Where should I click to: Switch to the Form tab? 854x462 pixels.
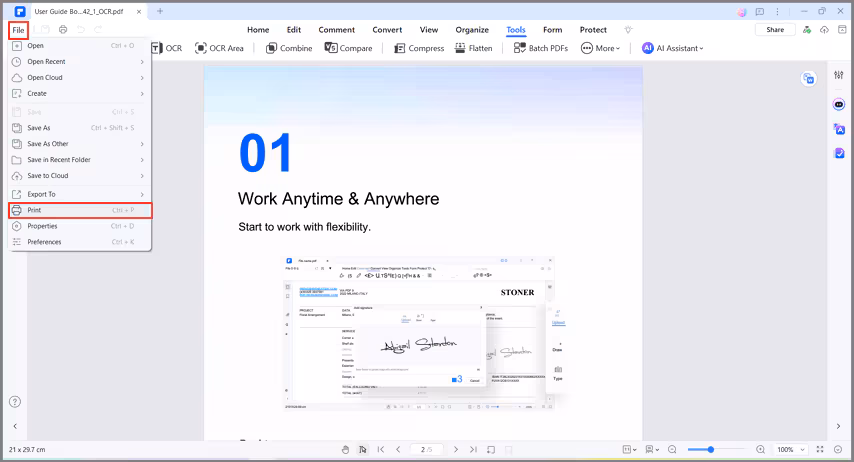pos(552,30)
